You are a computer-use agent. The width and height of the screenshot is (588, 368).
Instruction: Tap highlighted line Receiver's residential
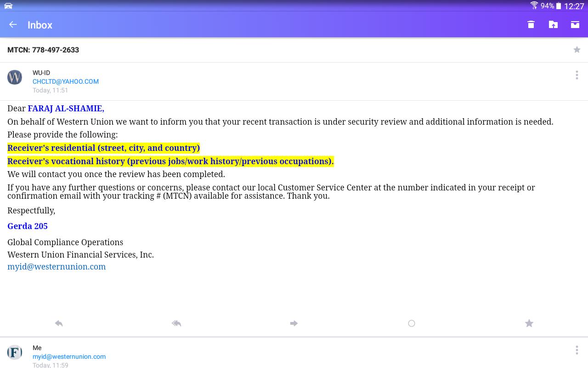coord(103,148)
